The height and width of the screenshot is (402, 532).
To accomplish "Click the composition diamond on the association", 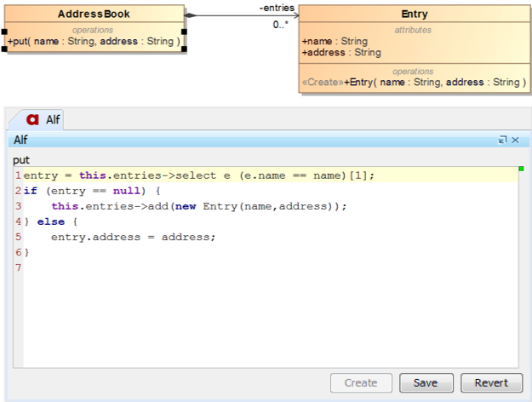I will pos(192,15).
